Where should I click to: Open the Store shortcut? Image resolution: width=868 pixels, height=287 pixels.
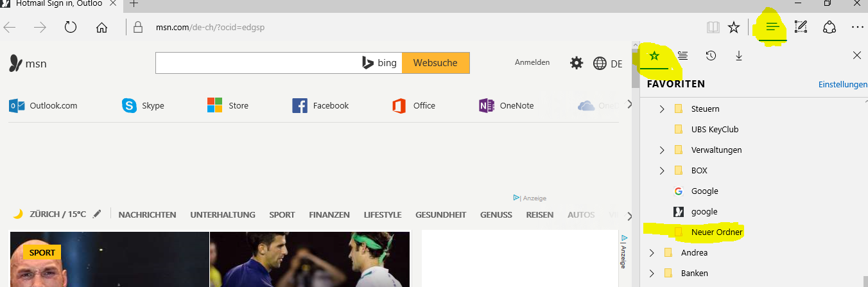[x=227, y=105]
